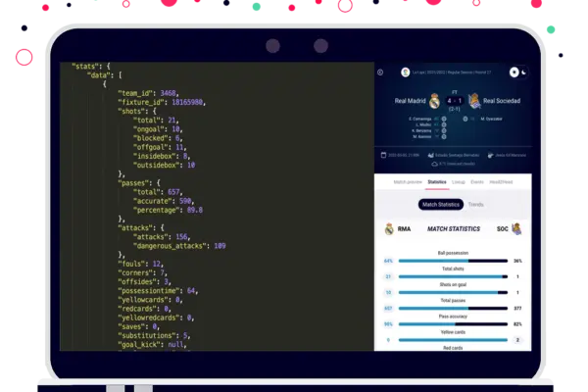
Task: Click the goal ball icon next to Benzema
Action: 444,131
